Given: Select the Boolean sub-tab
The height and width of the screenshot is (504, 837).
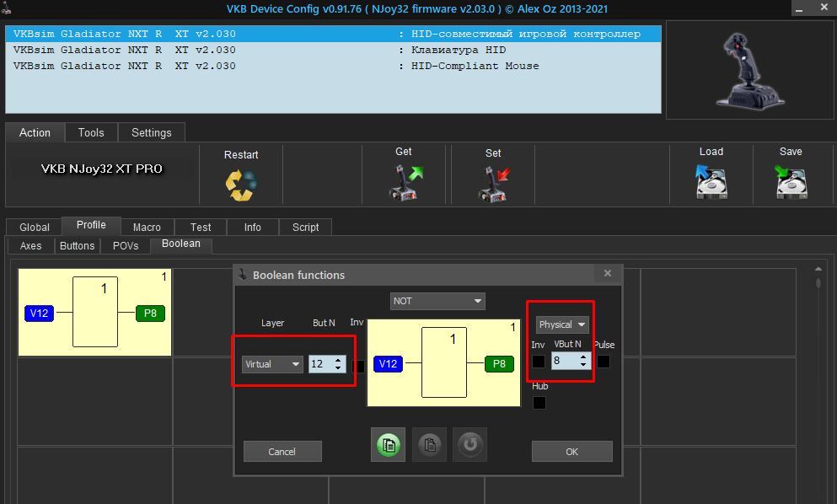Looking at the screenshot, I should [x=181, y=244].
